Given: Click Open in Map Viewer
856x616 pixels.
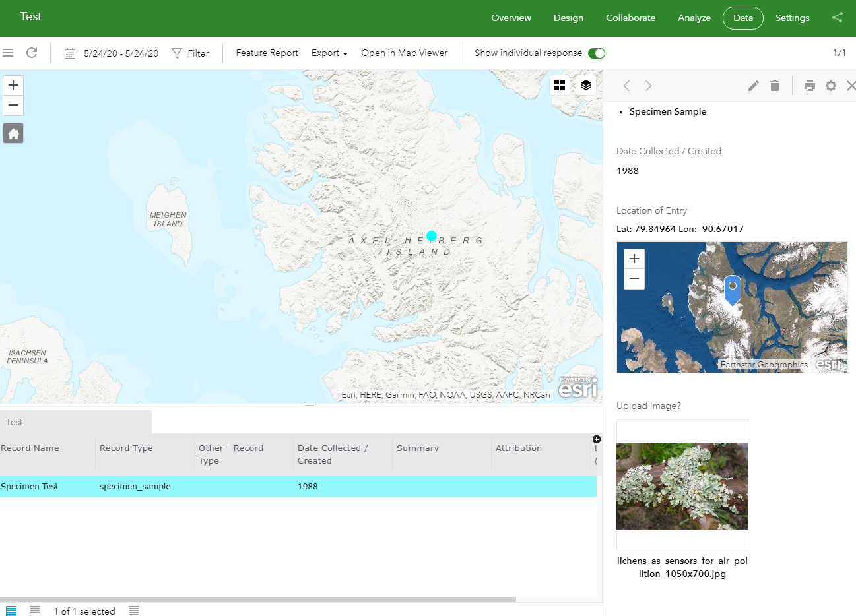Looking at the screenshot, I should [x=404, y=53].
